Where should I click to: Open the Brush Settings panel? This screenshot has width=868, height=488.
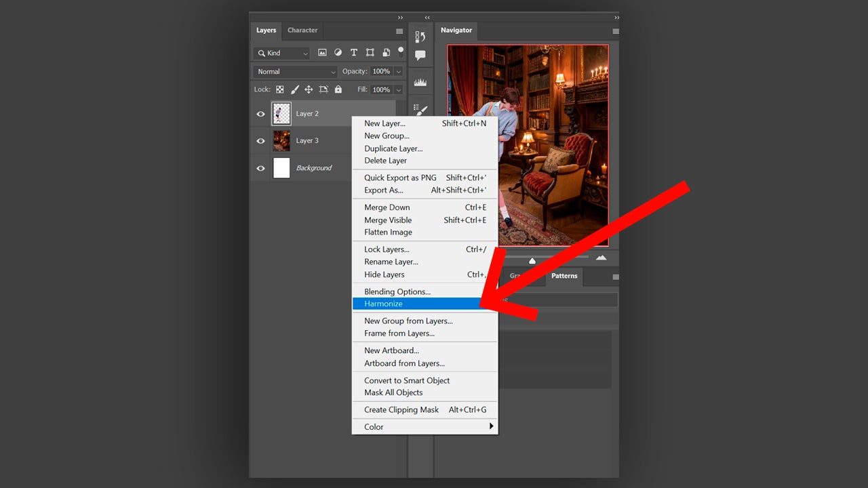click(x=419, y=108)
